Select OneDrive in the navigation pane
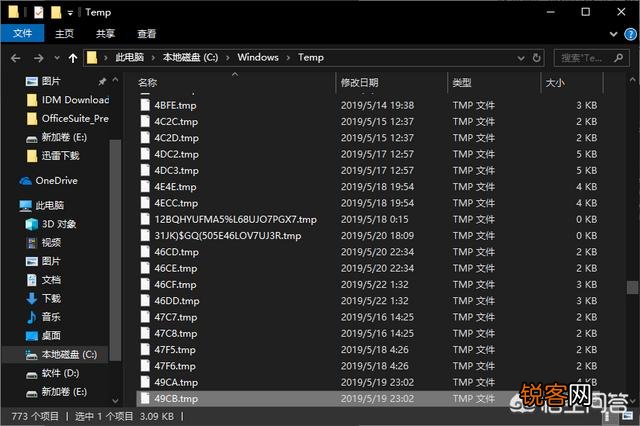 [x=49, y=181]
